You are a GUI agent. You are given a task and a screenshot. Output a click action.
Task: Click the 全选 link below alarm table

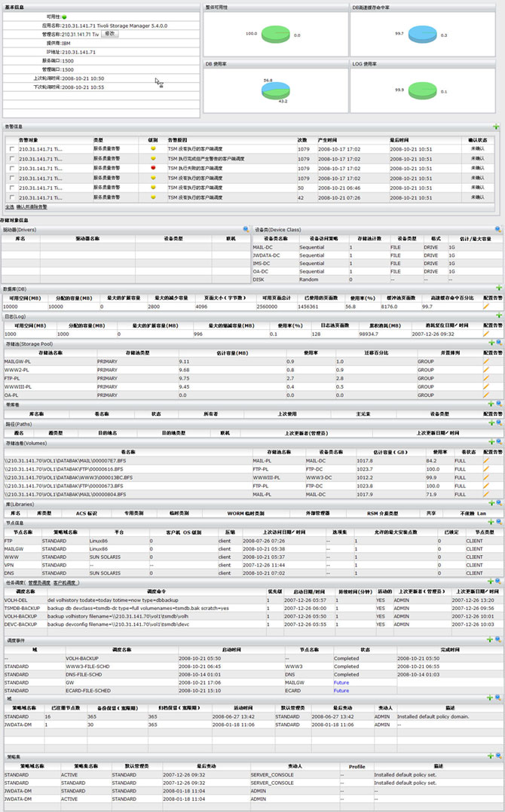(9, 206)
